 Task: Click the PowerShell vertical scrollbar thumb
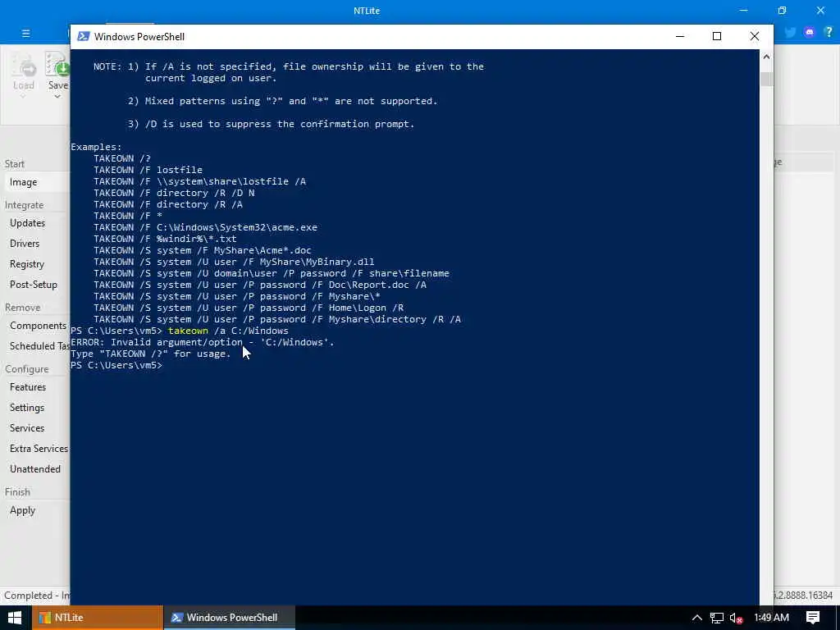point(766,79)
